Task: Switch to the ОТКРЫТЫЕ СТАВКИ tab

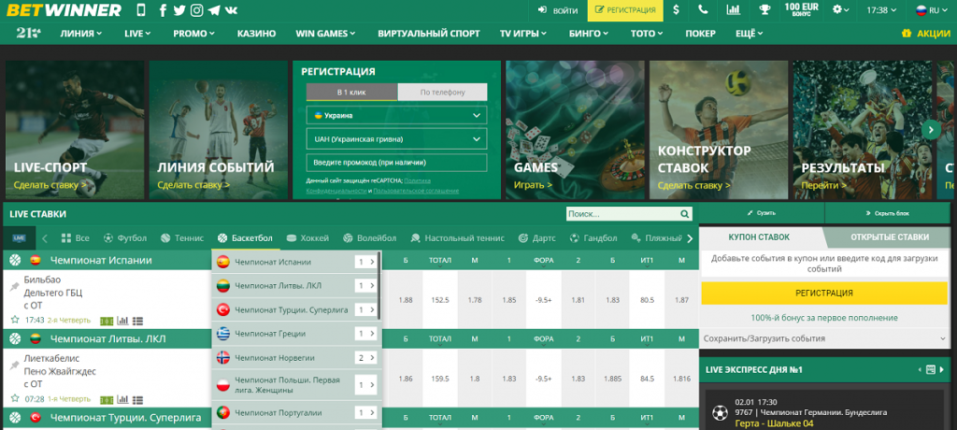Action: coord(889,237)
